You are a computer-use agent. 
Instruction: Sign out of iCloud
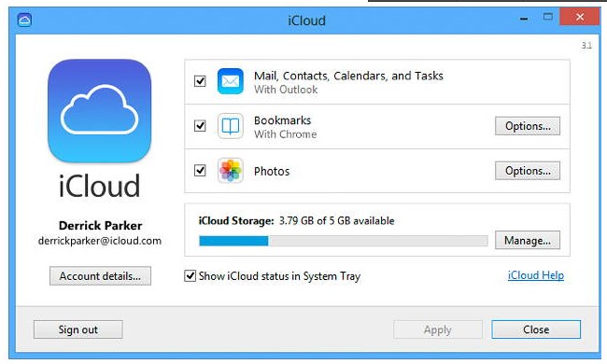(78, 329)
